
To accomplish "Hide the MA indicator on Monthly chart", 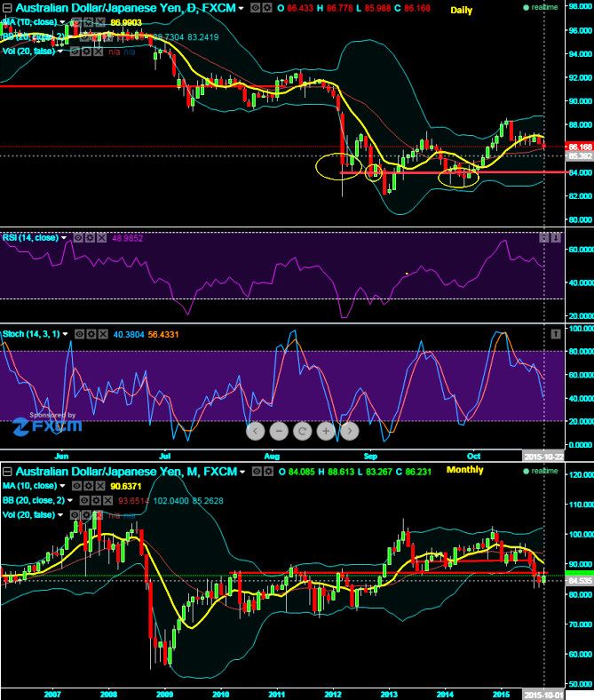I will coord(76,486).
